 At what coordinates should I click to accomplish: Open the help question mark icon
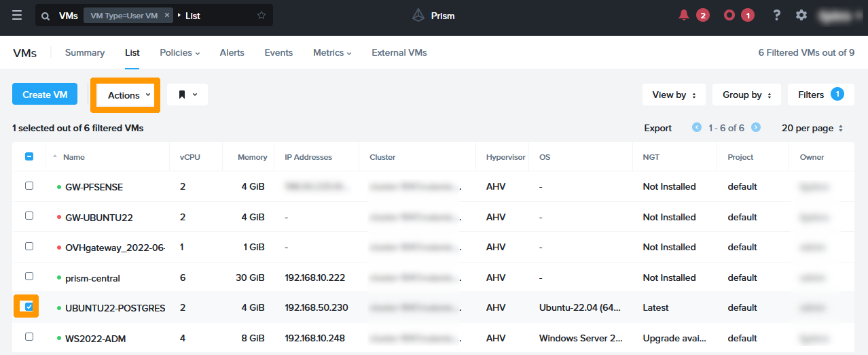[x=777, y=15]
